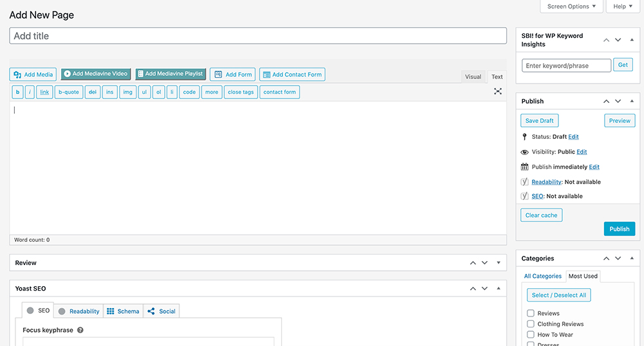This screenshot has height=346, width=644.
Task: Tick the Clothing Reviews category checkbox
Action: coord(531,324)
